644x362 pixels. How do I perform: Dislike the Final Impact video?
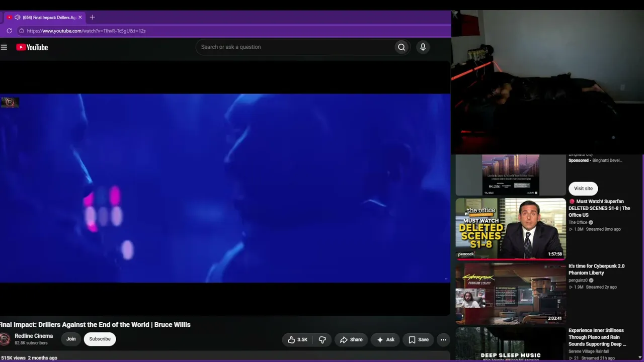(322, 340)
